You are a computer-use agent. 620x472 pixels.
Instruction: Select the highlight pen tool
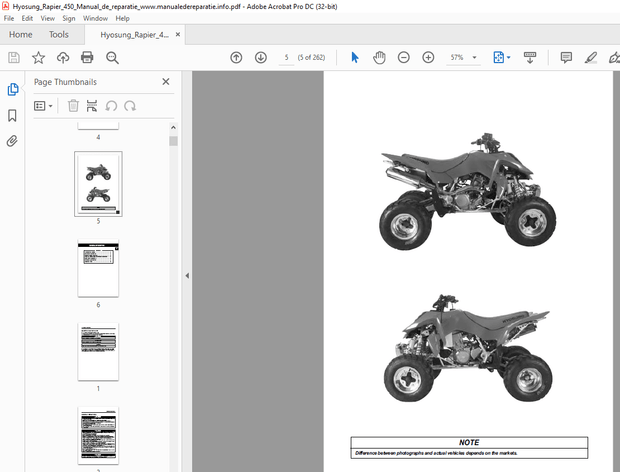591,58
